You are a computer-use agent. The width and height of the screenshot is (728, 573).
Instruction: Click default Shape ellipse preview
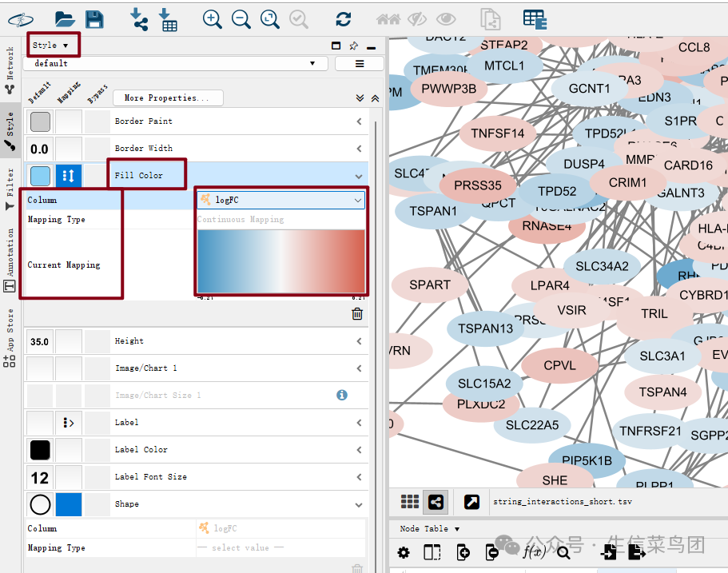[x=40, y=504]
